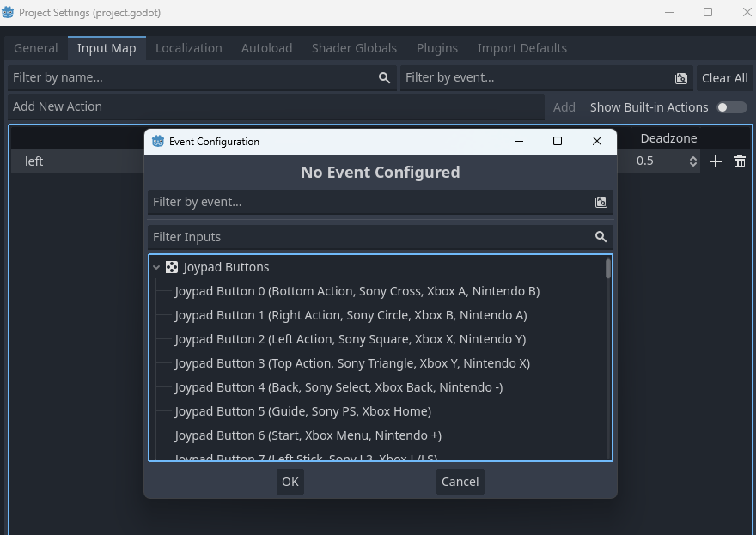Viewport: 756px width, 535px height.
Task: Maximize the Project Settings window
Action: [x=708, y=12]
